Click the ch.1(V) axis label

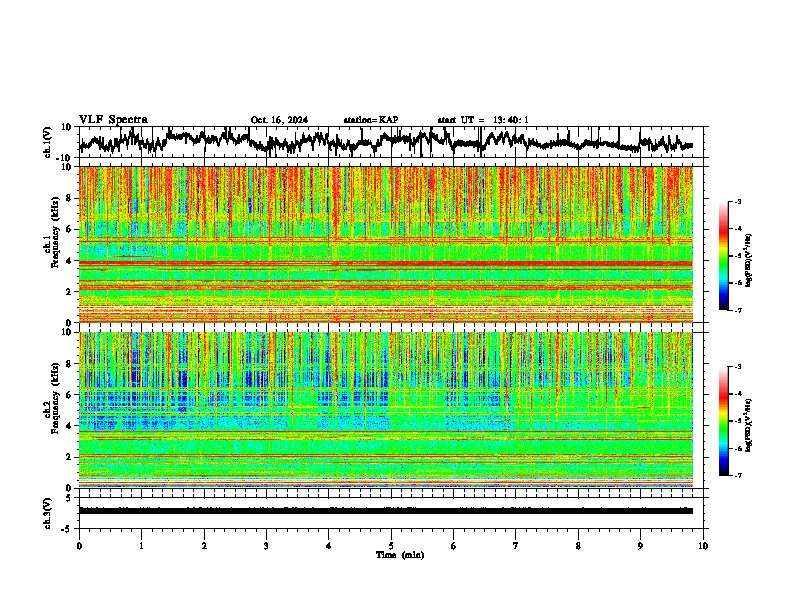pyautogui.click(x=48, y=142)
